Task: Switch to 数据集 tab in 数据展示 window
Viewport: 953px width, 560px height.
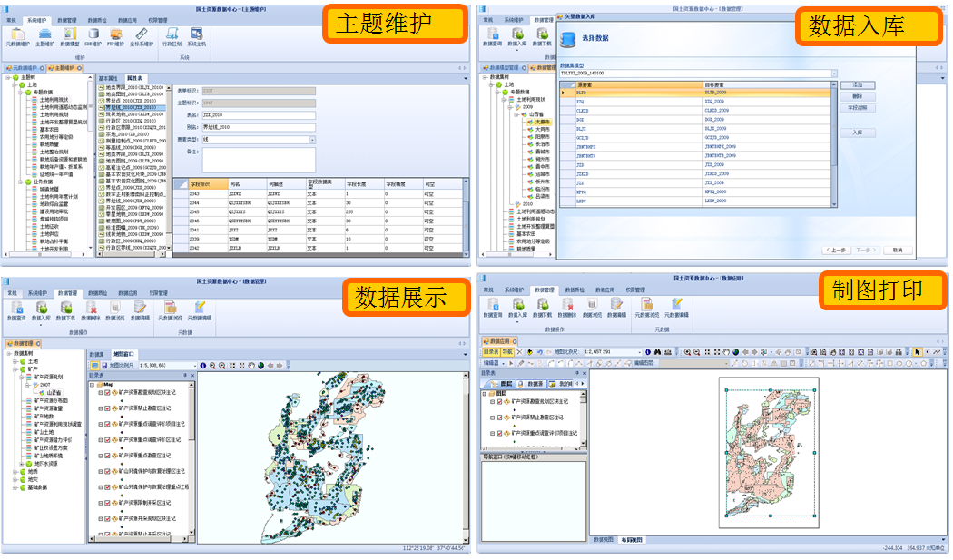Action: (x=96, y=354)
